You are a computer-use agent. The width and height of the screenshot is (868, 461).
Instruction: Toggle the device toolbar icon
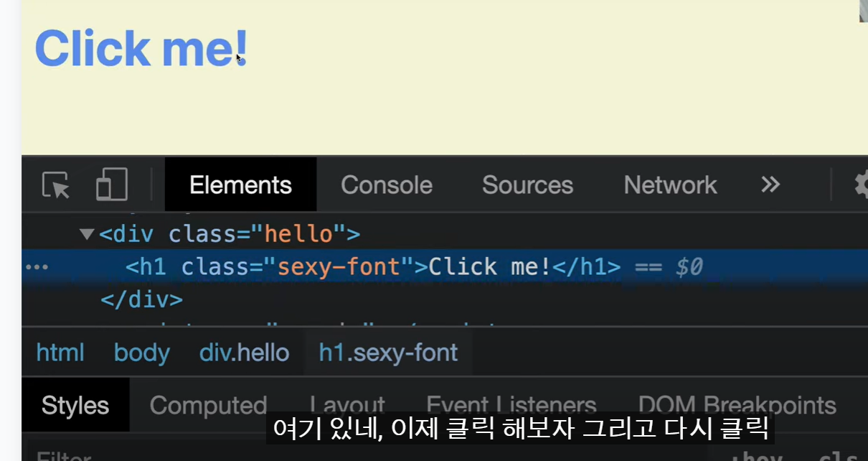tap(112, 185)
